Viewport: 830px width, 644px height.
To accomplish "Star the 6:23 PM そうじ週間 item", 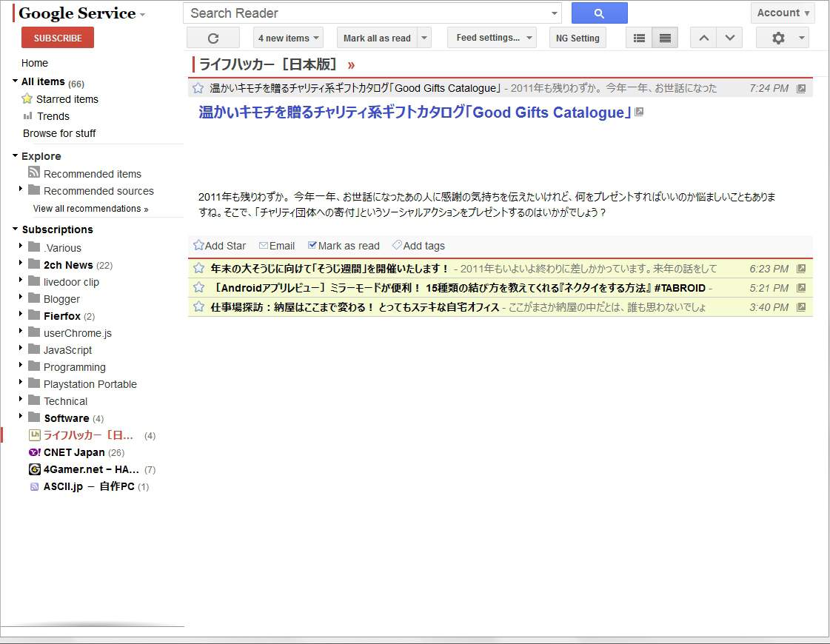I will 198,268.
